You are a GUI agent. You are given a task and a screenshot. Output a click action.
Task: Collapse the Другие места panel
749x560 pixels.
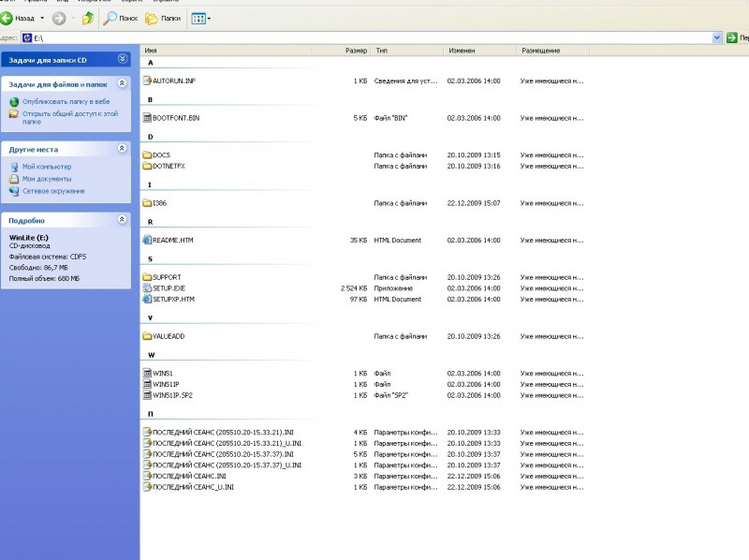(x=123, y=148)
